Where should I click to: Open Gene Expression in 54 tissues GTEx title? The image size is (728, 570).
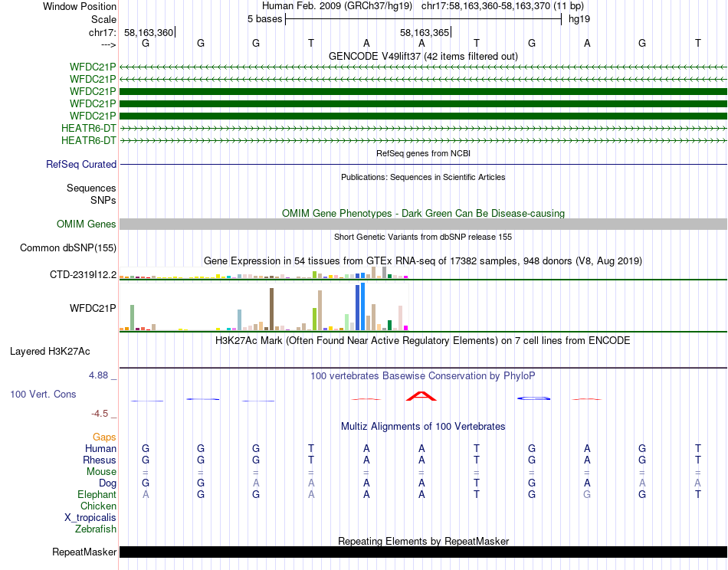tap(423, 260)
